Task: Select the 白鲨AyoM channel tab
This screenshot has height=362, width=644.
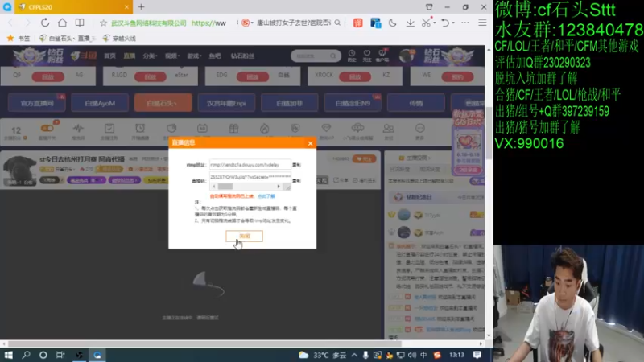Action: (x=100, y=103)
